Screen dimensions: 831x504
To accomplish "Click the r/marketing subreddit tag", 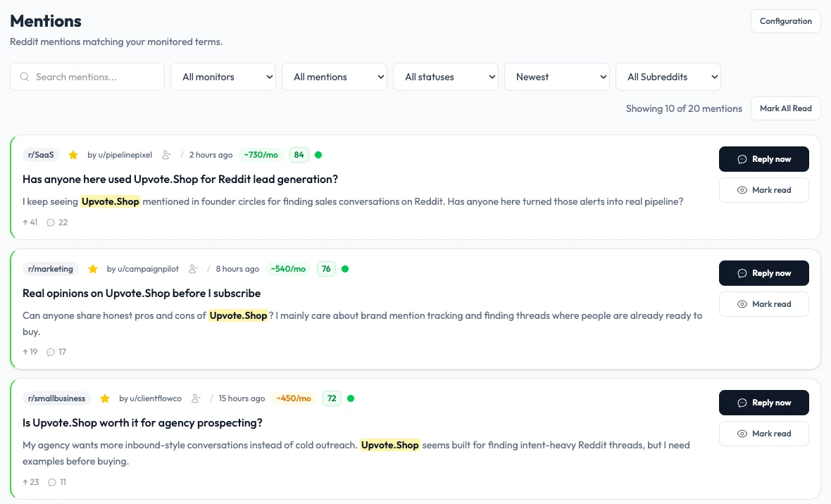I will [x=50, y=269].
